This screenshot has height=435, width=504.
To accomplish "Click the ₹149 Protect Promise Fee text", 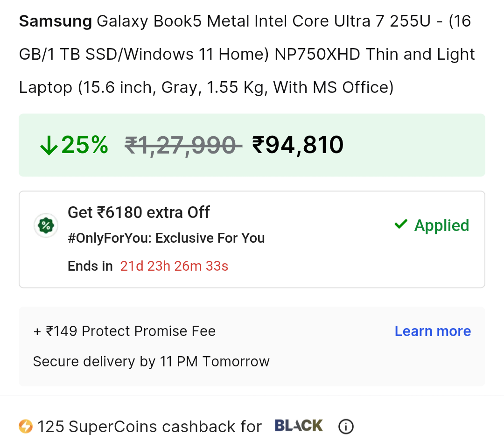I will (124, 331).
